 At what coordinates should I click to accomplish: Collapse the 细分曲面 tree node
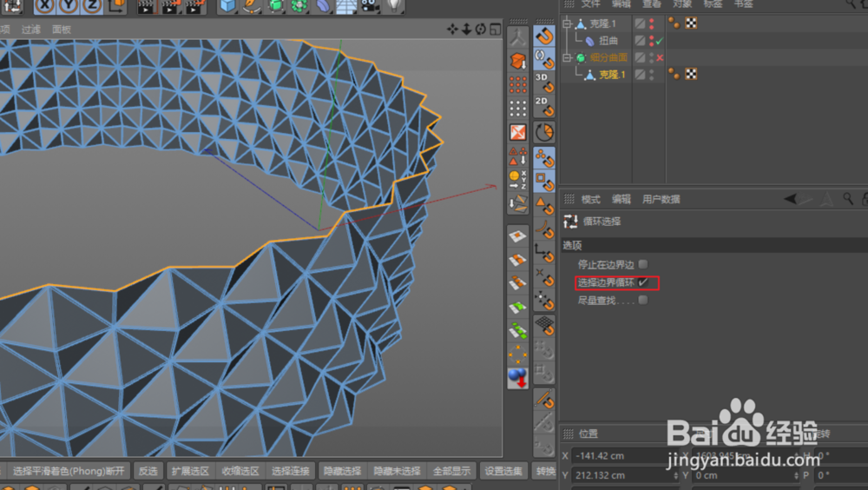tap(566, 57)
